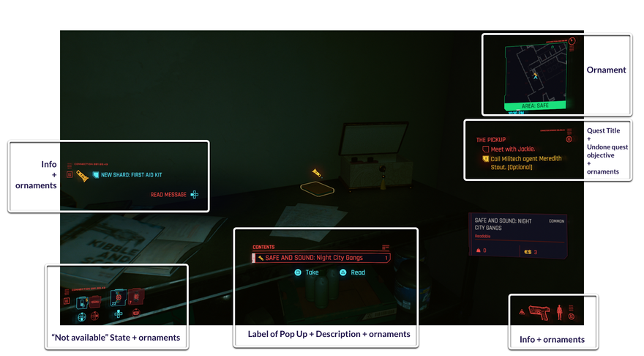644x356 pixels.
Task: Click the 10:30 PM time readout
Action: coord(516,113)
